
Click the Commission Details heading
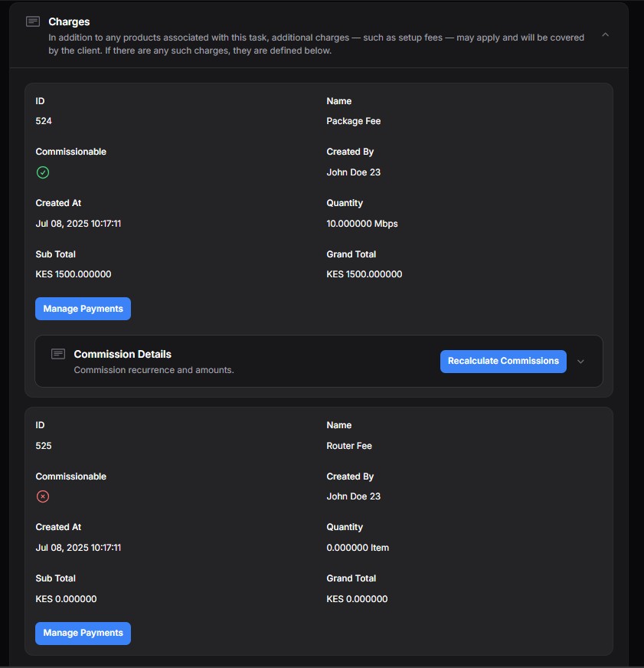[123, 355]
